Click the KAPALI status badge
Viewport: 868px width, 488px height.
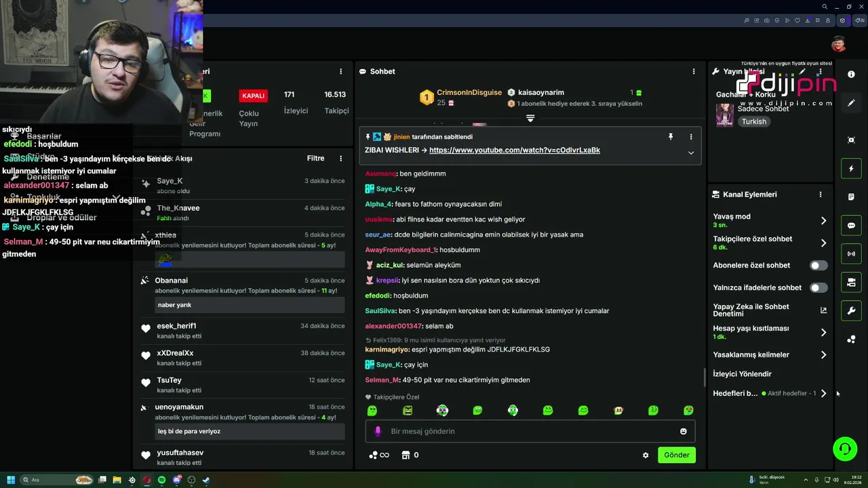click(253, 96)
